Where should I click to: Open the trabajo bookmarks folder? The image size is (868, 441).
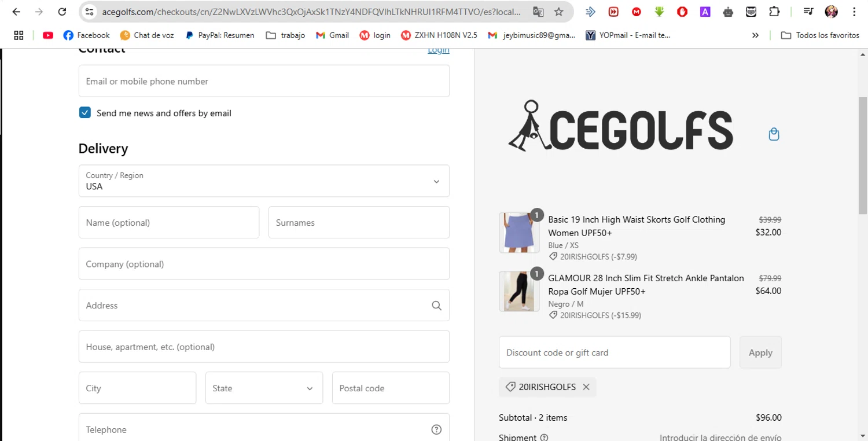[285, 35]
